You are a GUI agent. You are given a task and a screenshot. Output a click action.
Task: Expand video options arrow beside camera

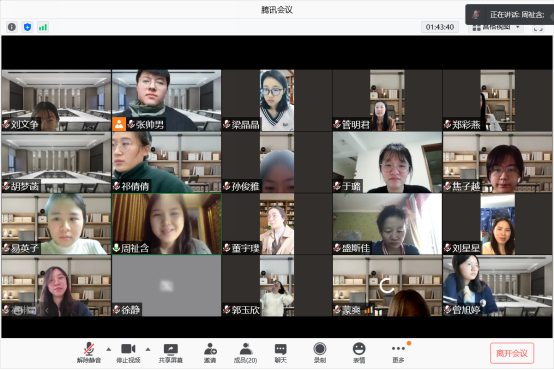[148, 349]
